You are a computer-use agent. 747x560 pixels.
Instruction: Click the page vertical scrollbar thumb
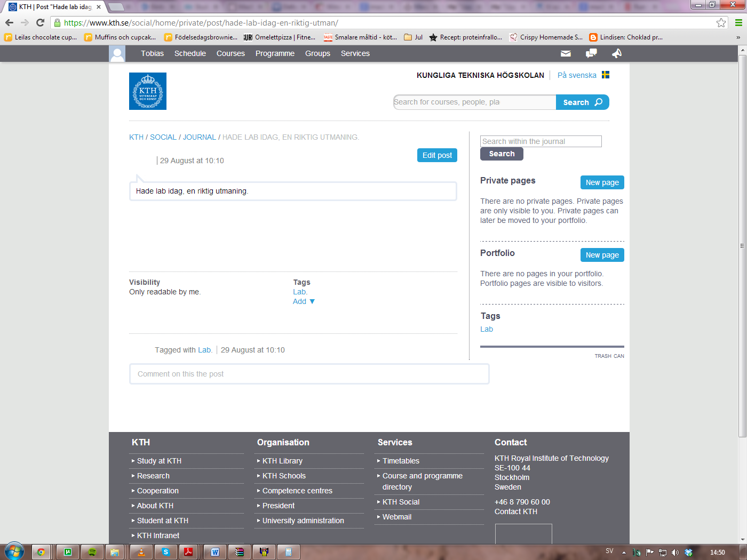coord(742,245)
